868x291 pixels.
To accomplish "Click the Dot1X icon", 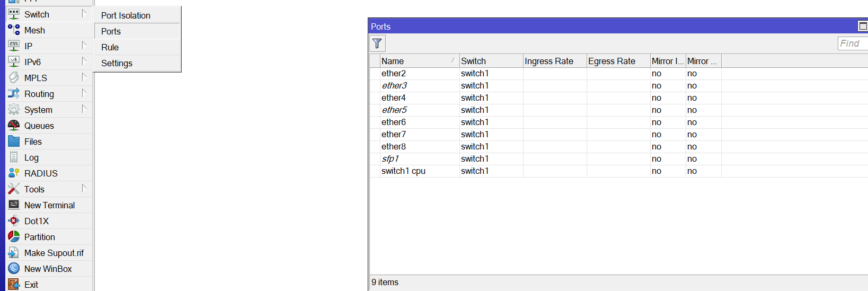I will [14, 221].
